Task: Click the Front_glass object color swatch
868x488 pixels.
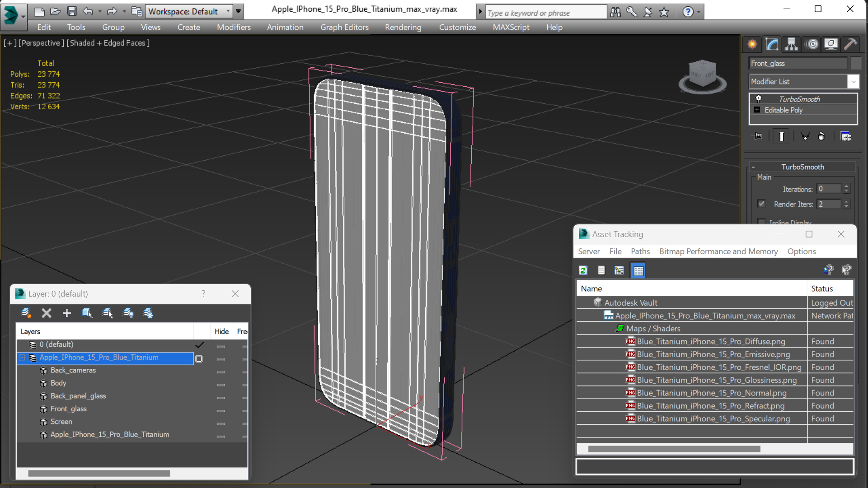Action: [855, 63]
